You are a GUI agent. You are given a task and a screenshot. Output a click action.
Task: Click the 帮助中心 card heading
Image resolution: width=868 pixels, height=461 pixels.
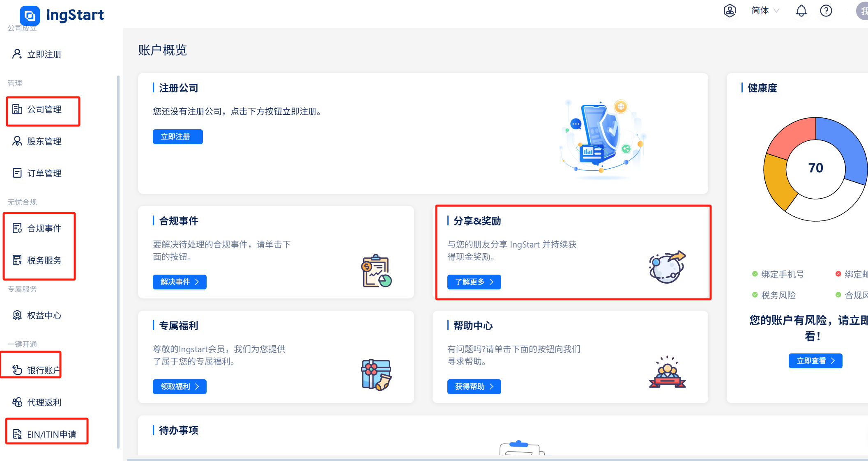[473, 326]
